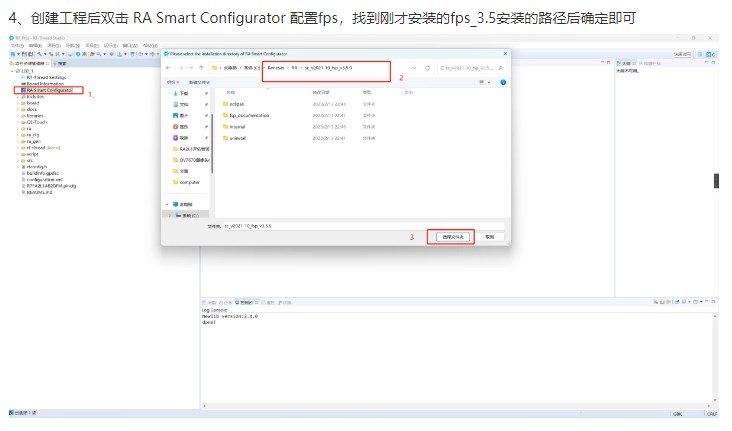Expand the docs folder in project tree
732x431 pixels.
pyautogui.click(x=18, y=109)
